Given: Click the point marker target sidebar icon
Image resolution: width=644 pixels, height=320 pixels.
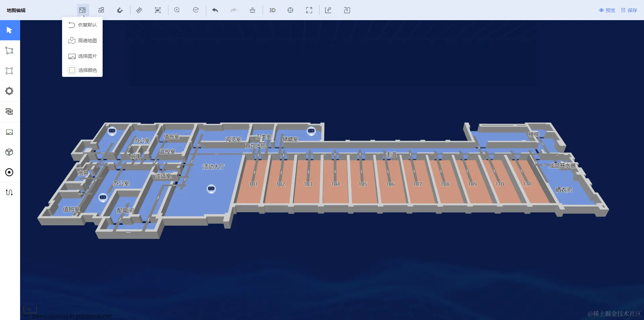Looking at the screenshot, I should click(9, 172).
